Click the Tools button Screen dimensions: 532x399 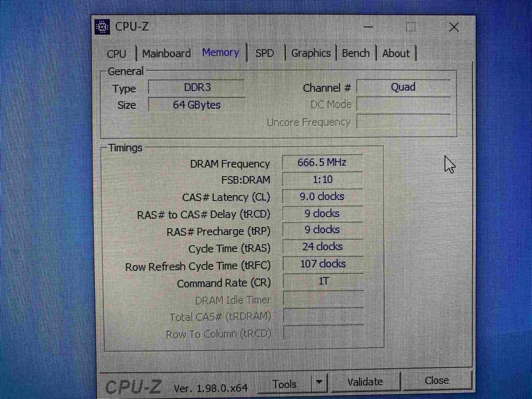[x=285, y=384]
